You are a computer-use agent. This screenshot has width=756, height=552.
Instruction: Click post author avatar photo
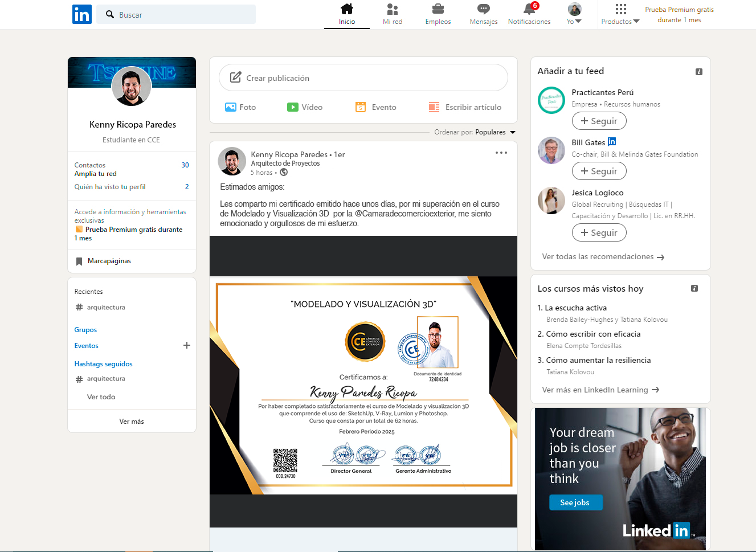[232, 161]
